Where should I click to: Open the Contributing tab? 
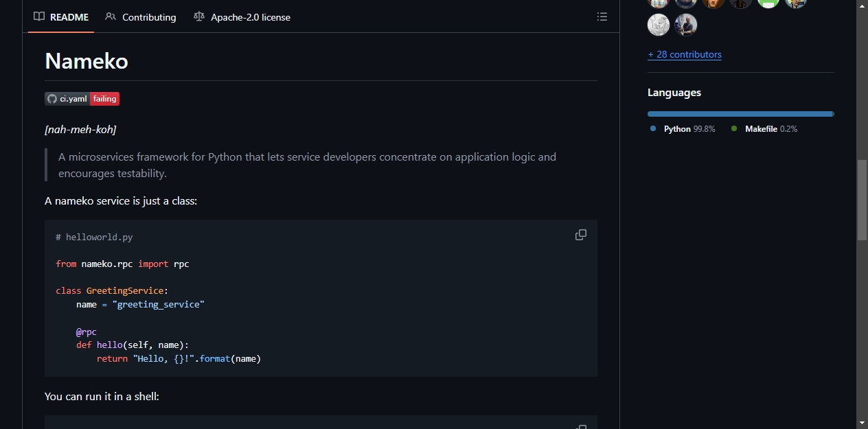(141, 17)
